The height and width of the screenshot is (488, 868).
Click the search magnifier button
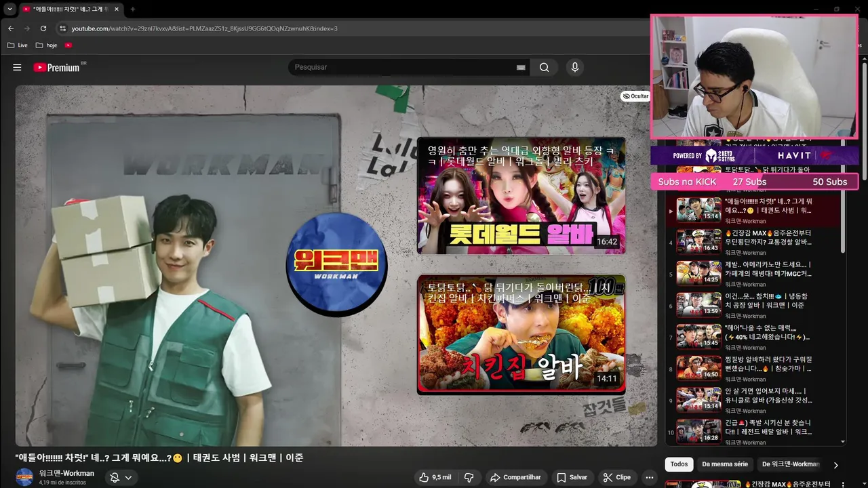[544, 67]
